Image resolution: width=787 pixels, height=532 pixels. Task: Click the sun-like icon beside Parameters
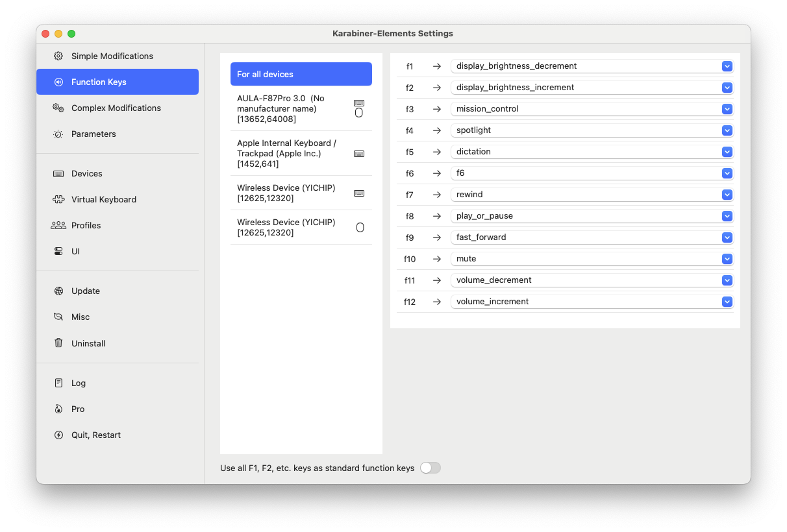(58, 134)
